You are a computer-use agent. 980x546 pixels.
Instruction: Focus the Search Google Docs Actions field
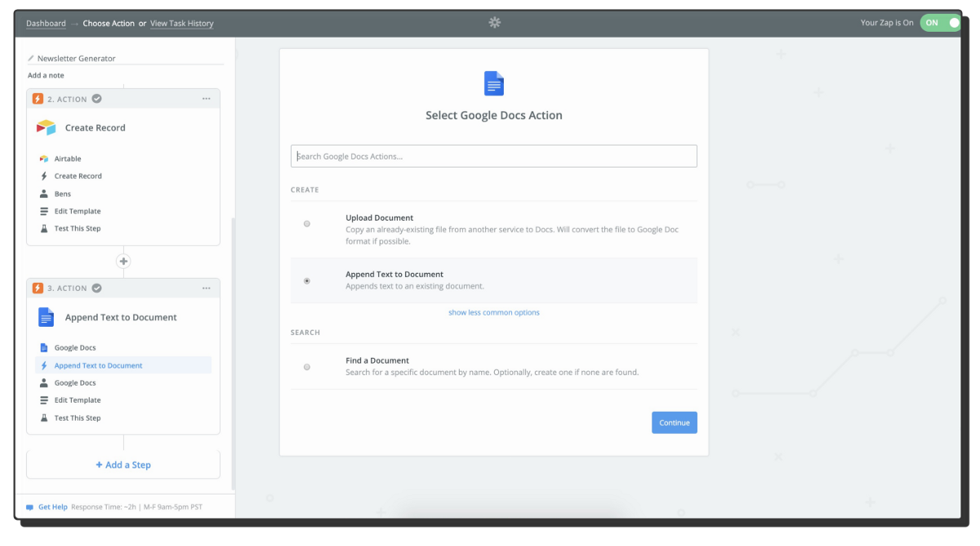pyautogui.click(x=494, y=156)
